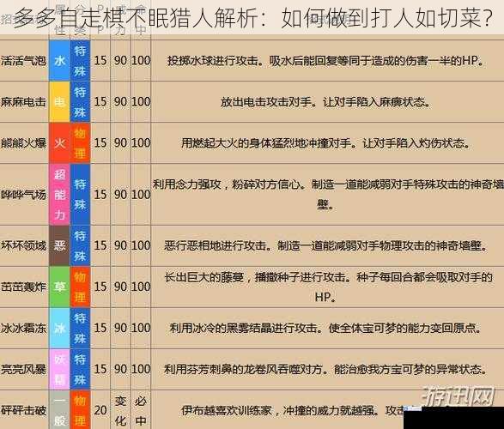The width and height of the screenshot is (504, 429).
Task: Select the move name 亮亮风暴
Action: 23,369
